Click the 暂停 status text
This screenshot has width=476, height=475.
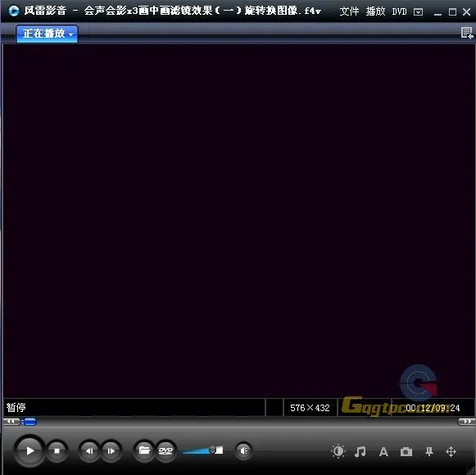(x=16, y=407)
